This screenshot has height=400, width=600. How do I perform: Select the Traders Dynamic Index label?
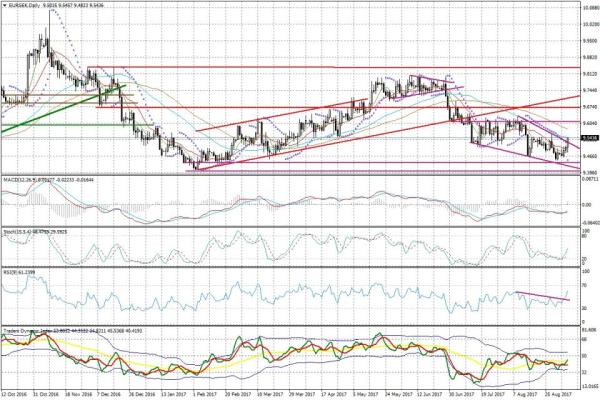30,327
